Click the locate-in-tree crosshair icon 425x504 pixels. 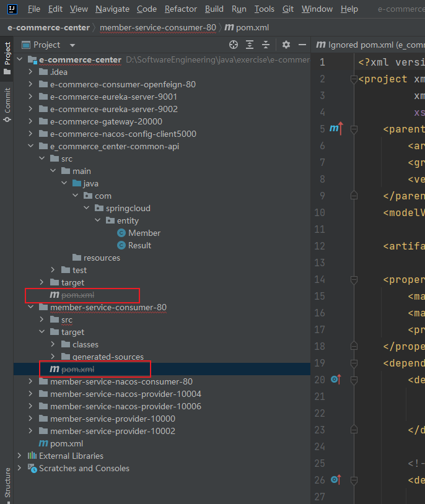[233, 45]
